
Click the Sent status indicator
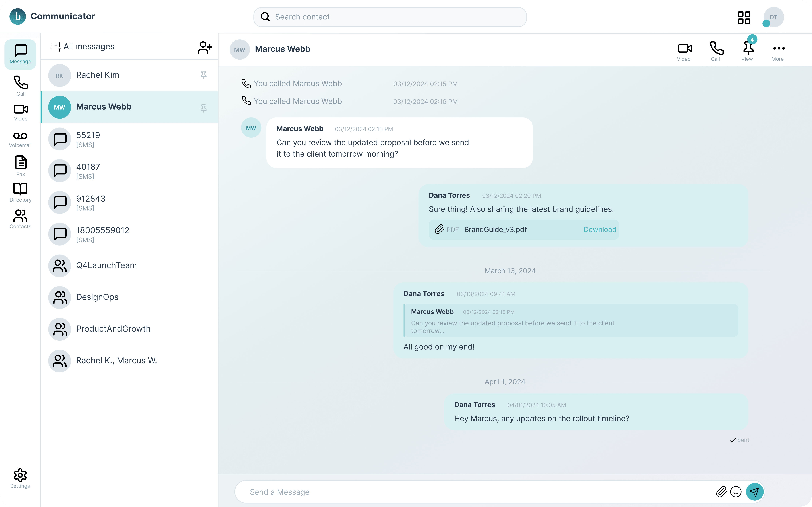coord(740,440)
